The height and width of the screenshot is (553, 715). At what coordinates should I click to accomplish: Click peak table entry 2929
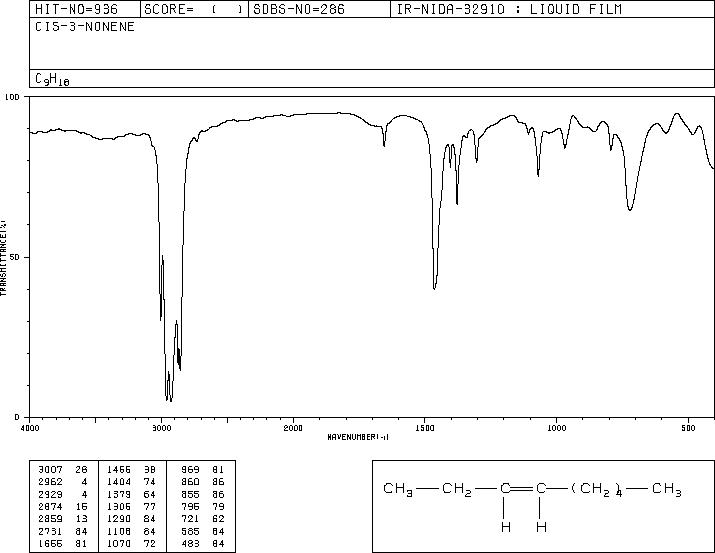[50, 494]
